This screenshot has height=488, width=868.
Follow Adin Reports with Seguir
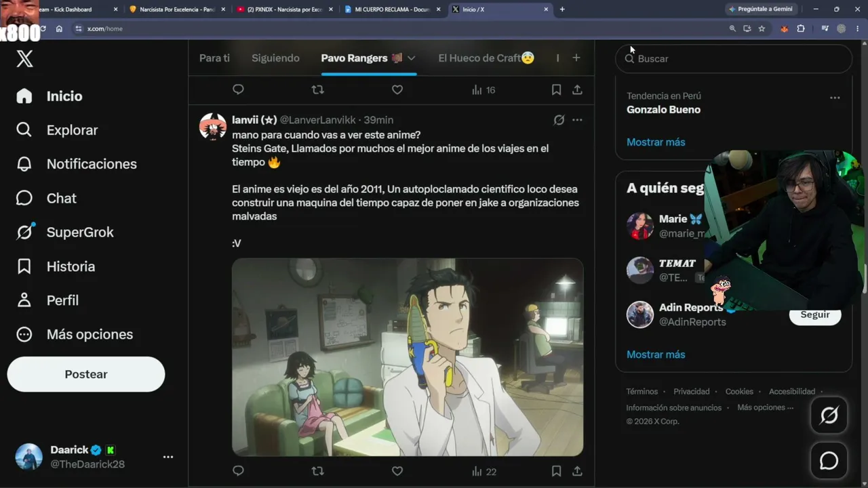click(x=815, y=315)
